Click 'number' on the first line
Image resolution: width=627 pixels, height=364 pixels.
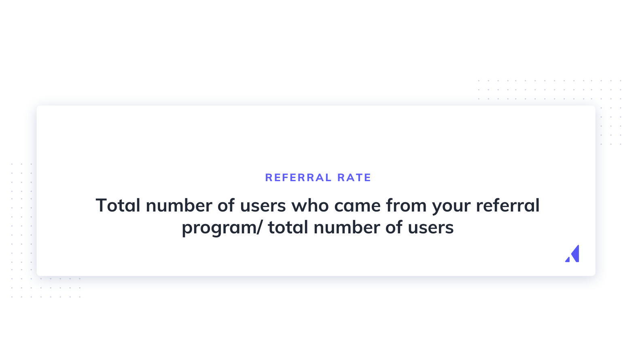[179, 205]
